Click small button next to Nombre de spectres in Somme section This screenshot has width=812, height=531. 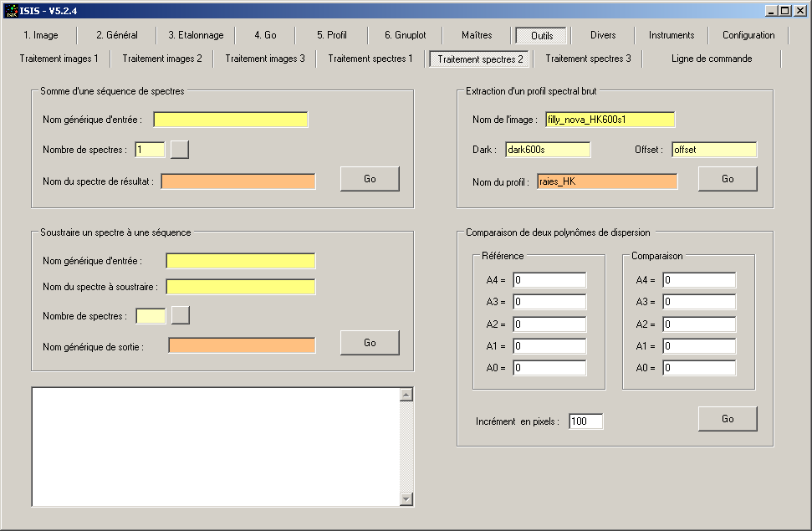tap(180, 150)
